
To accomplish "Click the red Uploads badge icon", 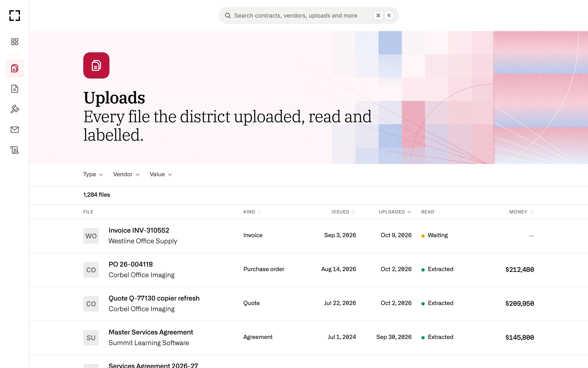I will point(96,65).
